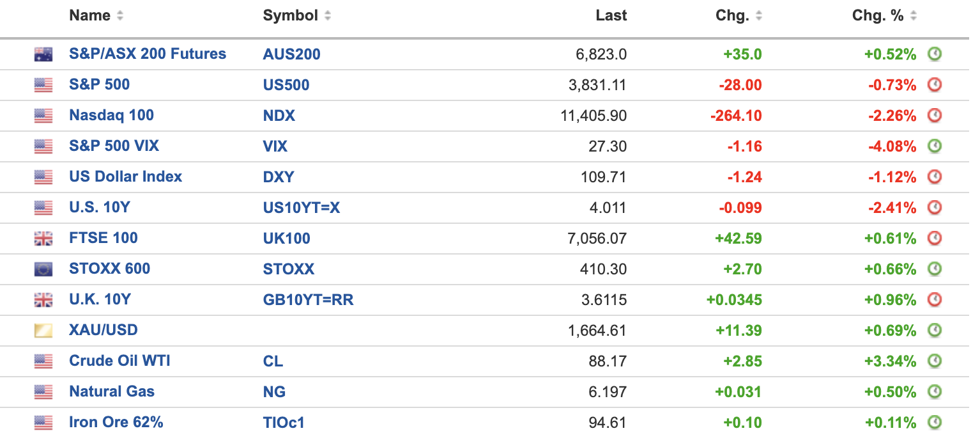Click the red clock icon in Nasdaq 100 row

point(935,115)
